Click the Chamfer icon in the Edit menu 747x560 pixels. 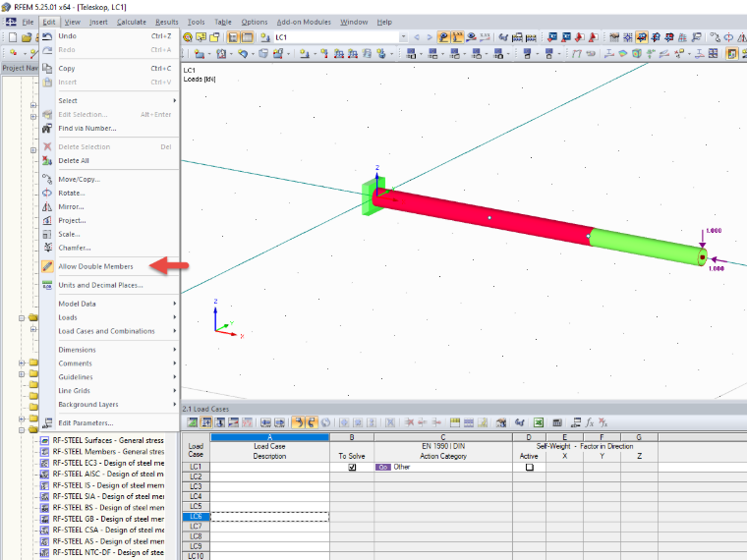(47, 249)
